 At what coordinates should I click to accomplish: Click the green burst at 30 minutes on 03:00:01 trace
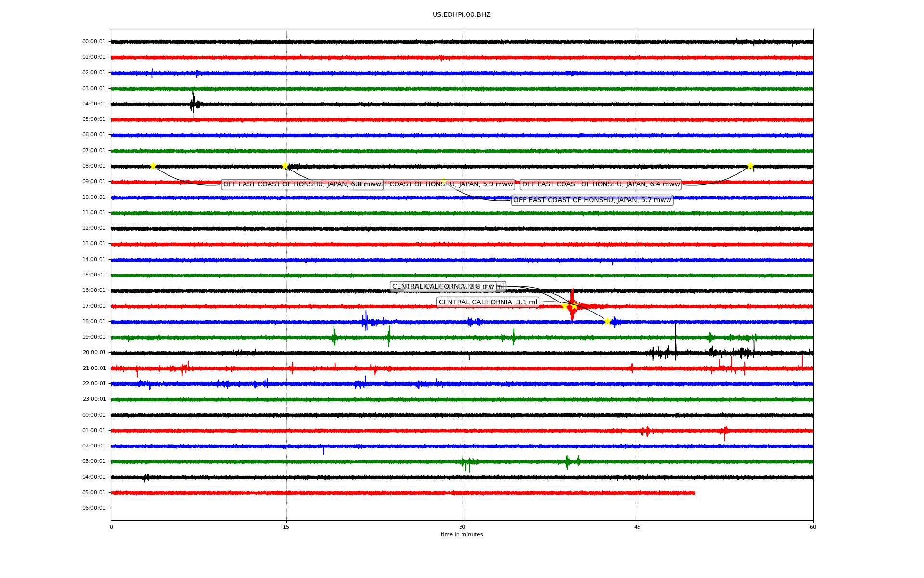[466, 462]
